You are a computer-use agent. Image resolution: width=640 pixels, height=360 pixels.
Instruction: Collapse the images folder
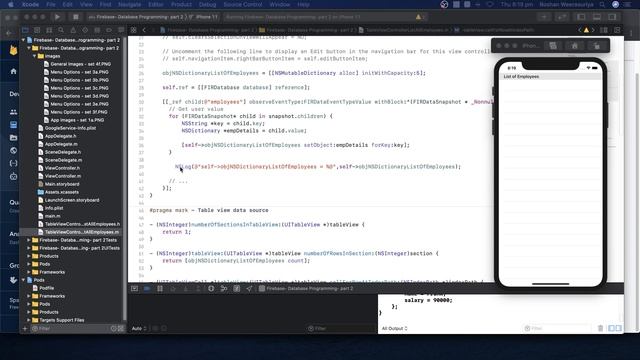(34, 56)
